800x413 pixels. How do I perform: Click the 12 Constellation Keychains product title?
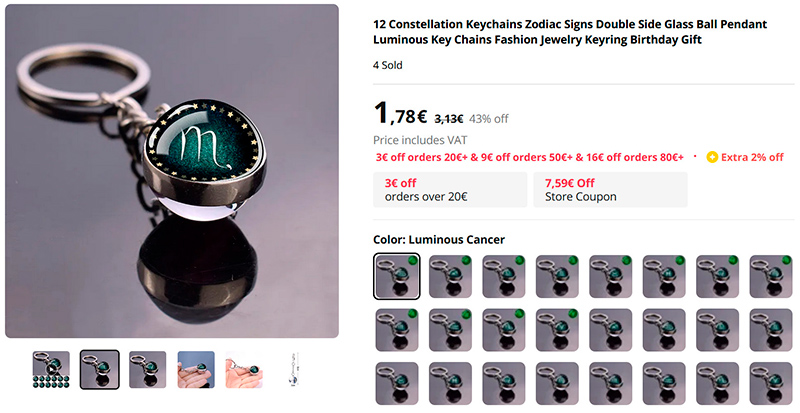click(570, 32)
